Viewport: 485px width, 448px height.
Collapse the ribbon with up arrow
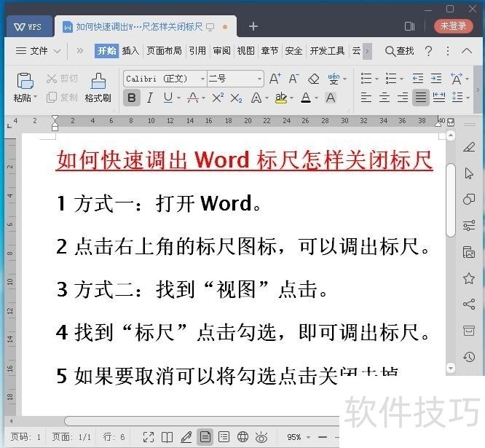pyautogui.click(x=467, y=51)
